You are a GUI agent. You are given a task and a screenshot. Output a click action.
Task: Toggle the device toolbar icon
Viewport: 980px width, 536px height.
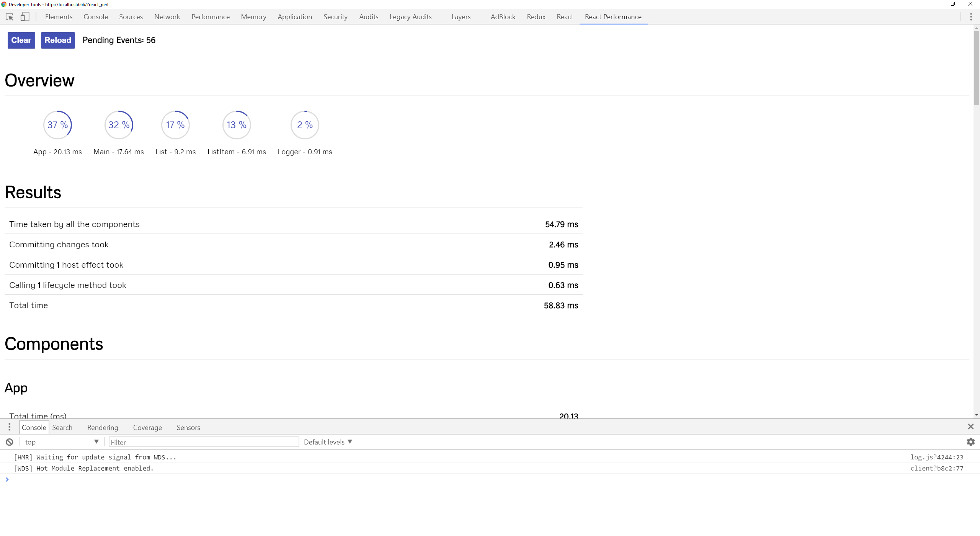pos(25,17)
